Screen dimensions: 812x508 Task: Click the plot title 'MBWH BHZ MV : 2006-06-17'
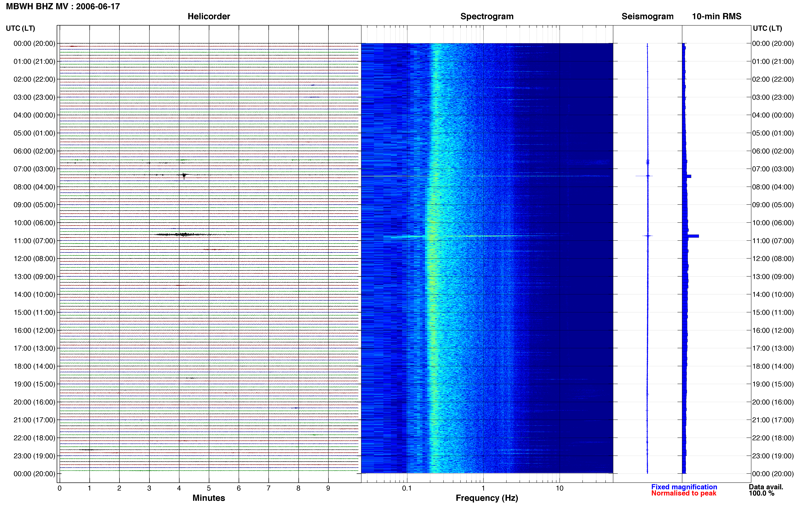(63, 6)
